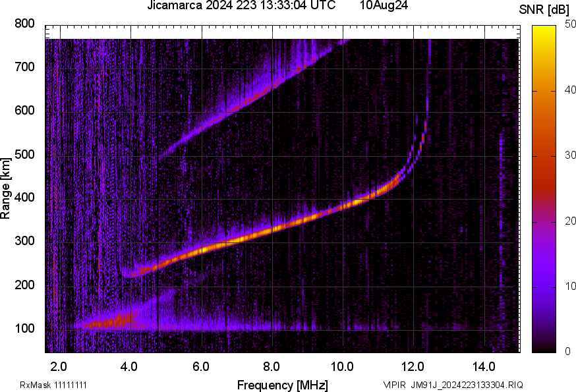Click the frequency tick label '8.0'
Image resolution: width=576 pixels, height=392 pixels.
pos(271,367)
